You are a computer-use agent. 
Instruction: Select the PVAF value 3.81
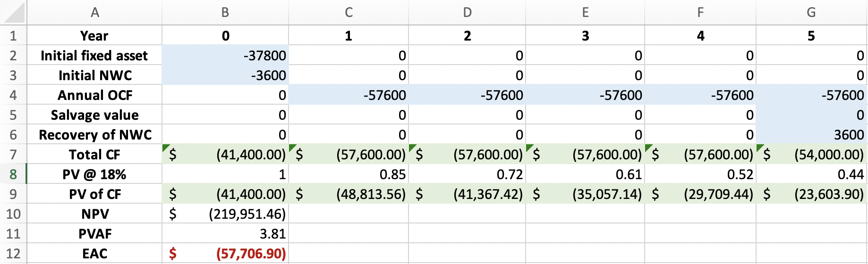225,233
